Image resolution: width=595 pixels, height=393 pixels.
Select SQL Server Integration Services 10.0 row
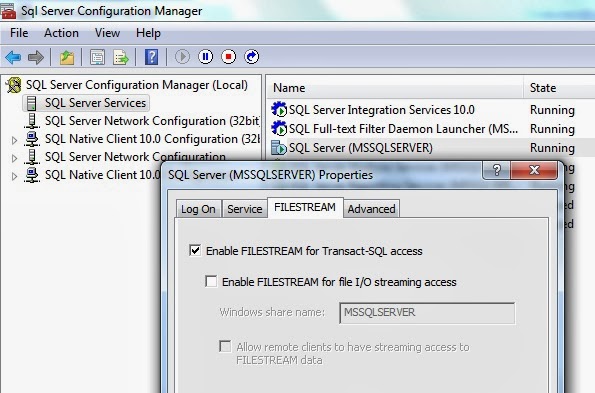[381, 110]
